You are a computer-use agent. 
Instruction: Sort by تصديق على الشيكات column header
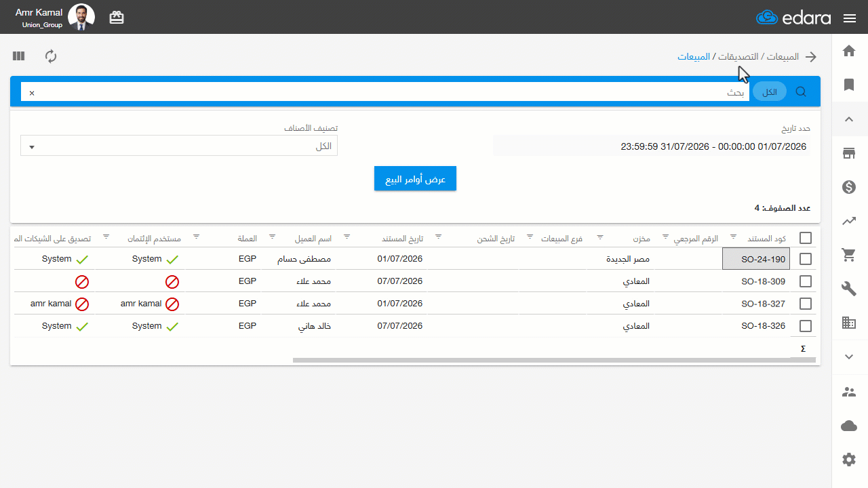(52, 239)
